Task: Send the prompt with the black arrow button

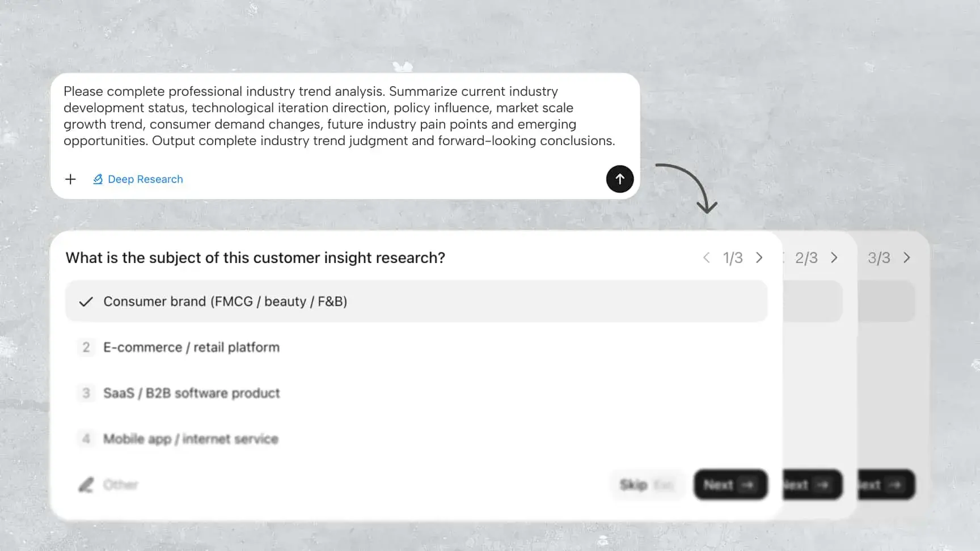Action: click(619, 179)
